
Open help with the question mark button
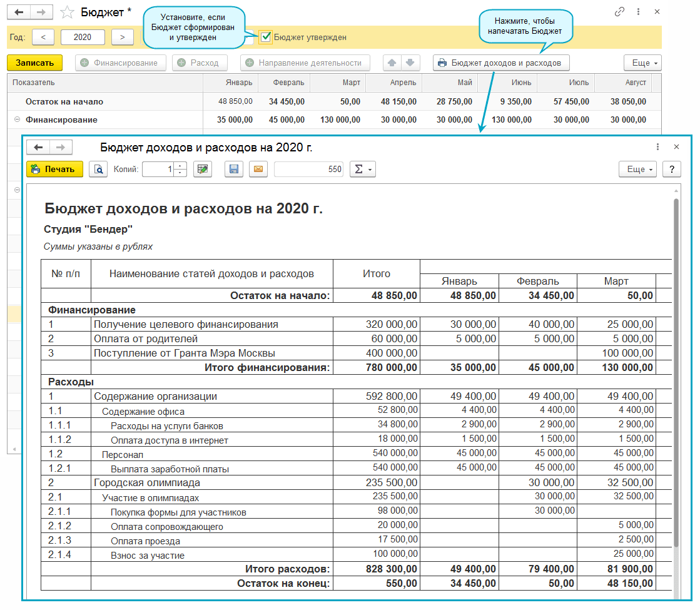[x=671, y=169]
